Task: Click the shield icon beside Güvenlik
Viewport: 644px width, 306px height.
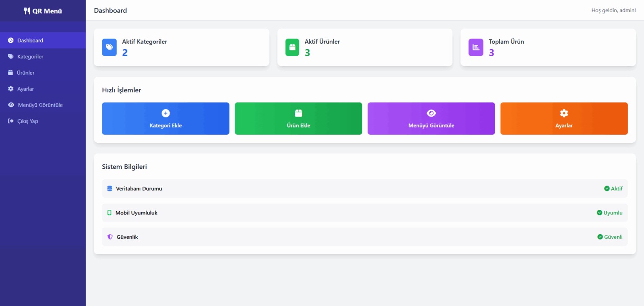Action: [x=110, y=237]
